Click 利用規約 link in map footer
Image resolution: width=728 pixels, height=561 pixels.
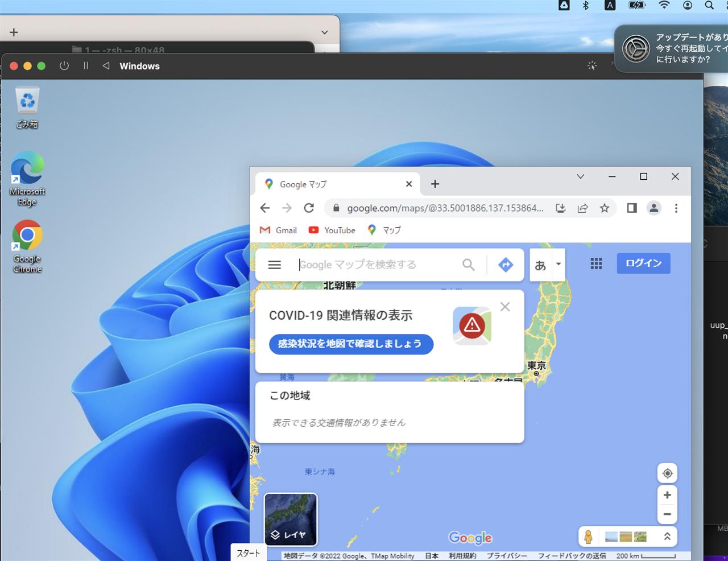click(x=462, y=556)
